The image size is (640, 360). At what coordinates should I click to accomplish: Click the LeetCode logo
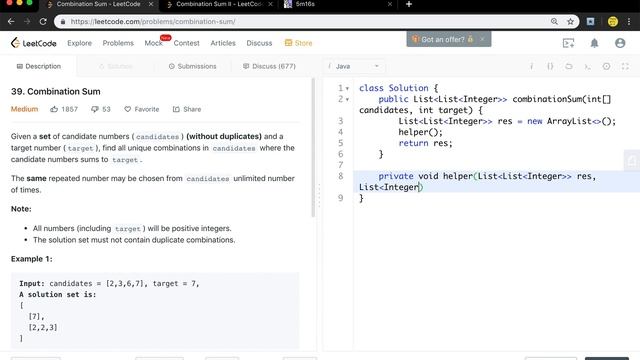[33, 43]
